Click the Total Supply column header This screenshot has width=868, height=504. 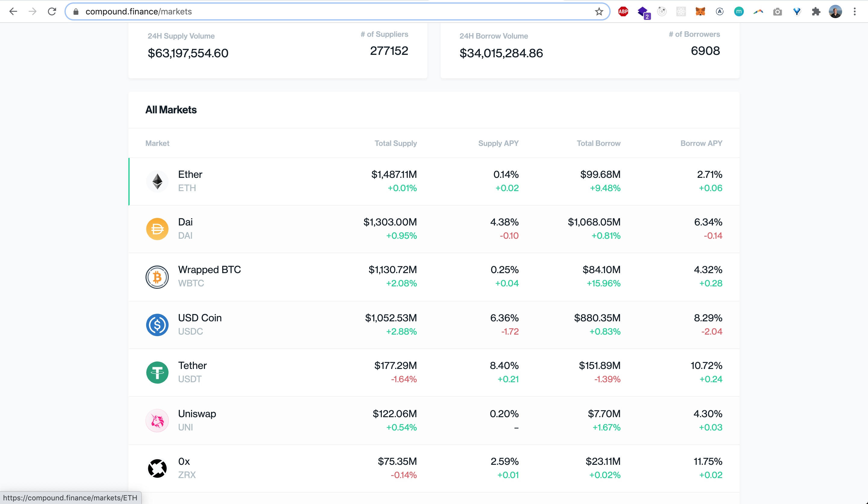(x=395, y=143)
